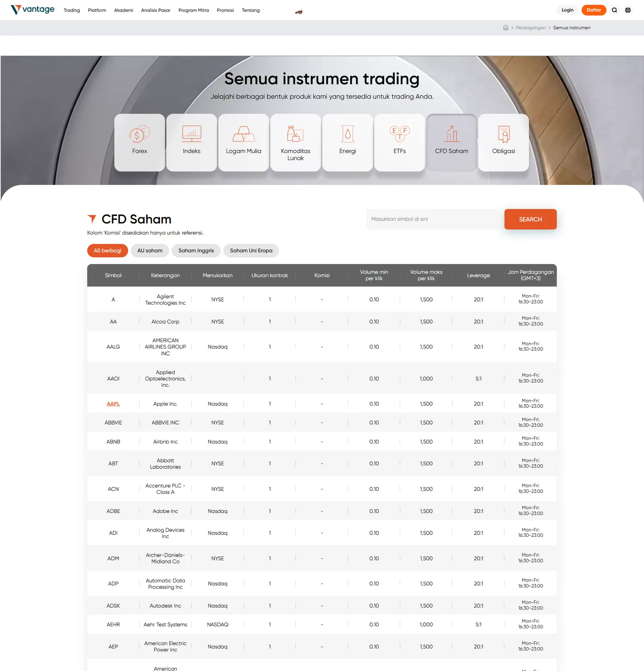Select the Saham Inggris tab
644x671 pixels.
[x=196, y=250]
